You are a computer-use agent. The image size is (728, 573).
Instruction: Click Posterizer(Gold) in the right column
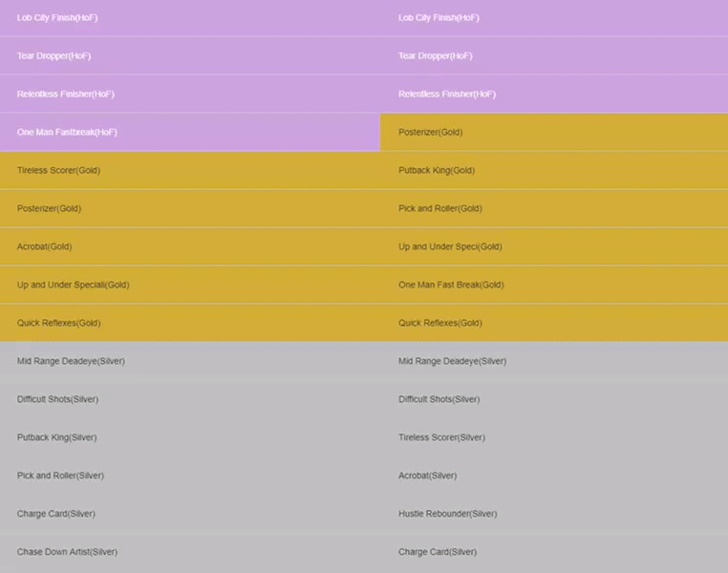pos(554,132)
